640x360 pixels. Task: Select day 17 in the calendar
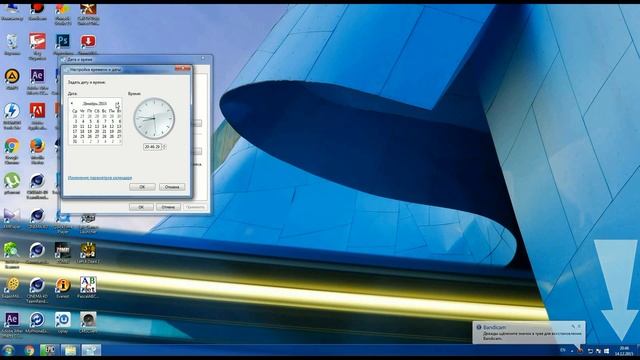(x=75, y=131)
